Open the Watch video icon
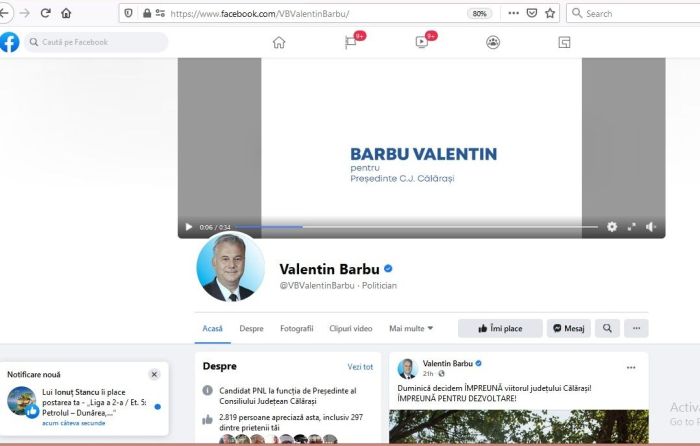This screenshot has width=700, height=446. (422, 42)
